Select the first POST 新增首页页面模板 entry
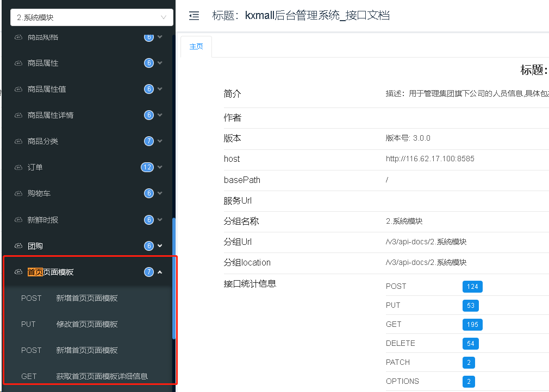549x392 pixels. coord(87,298)
